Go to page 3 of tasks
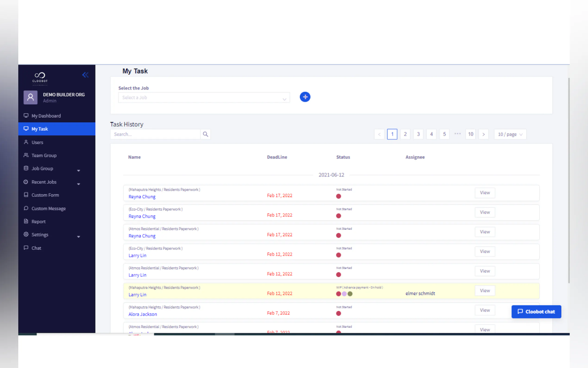This screenshot has width=588, height=368. tap(418, 134)
